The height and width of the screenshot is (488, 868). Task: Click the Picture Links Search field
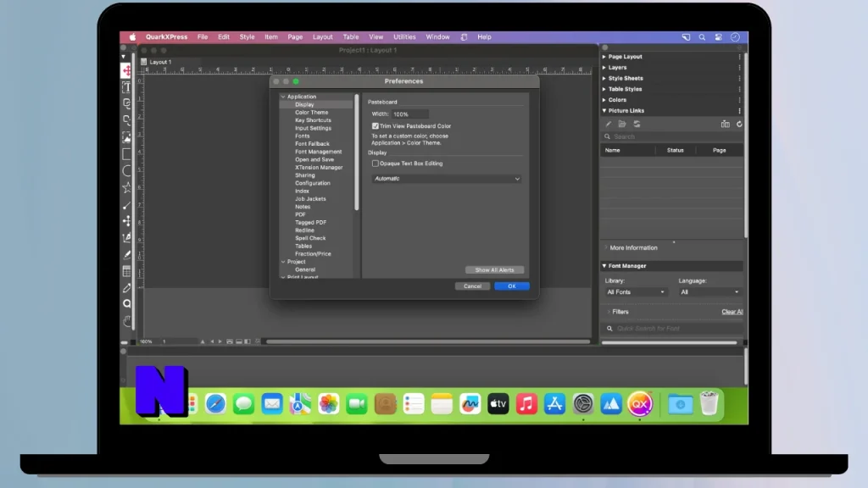[x=672, y=136]
